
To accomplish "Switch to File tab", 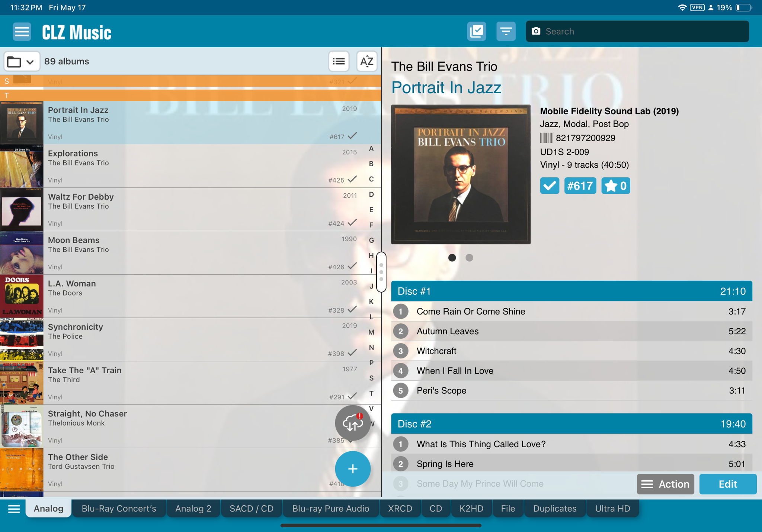I will [x=508, y=509].
